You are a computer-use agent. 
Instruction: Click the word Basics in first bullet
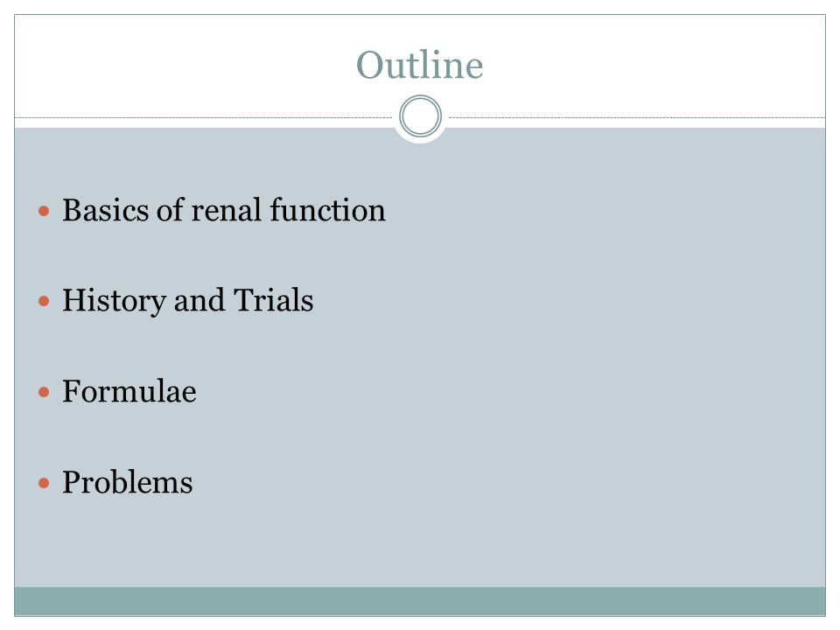(106, 210)
